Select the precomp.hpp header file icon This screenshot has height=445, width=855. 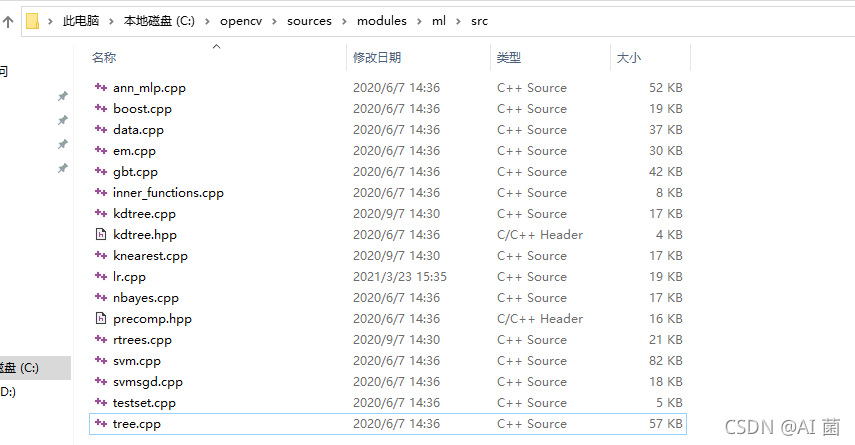point(101,318)
